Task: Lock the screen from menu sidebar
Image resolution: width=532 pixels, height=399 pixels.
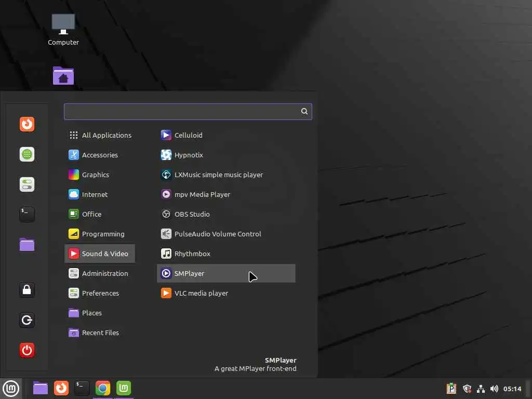Action: tap(27, 290)
